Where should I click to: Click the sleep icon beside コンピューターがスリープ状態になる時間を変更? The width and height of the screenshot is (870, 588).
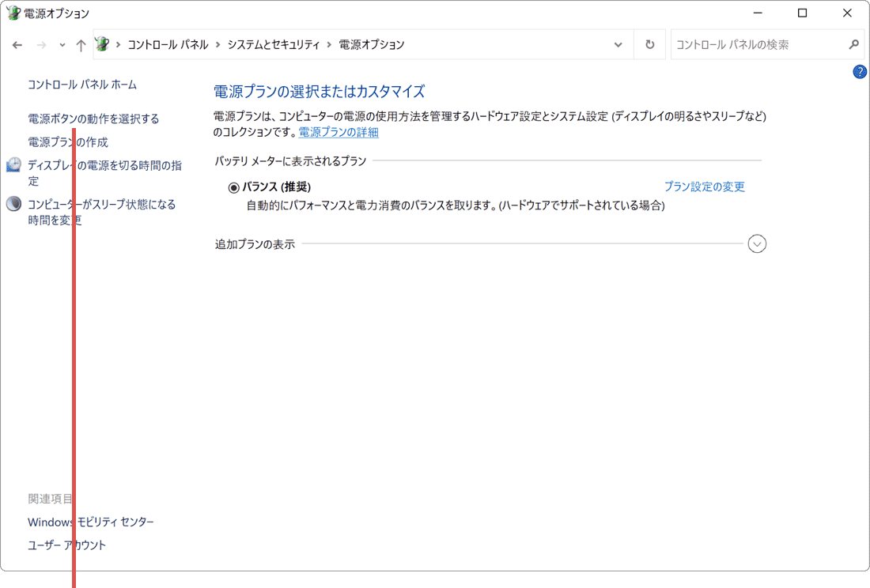pyautogui.click(x=13, y=203)
